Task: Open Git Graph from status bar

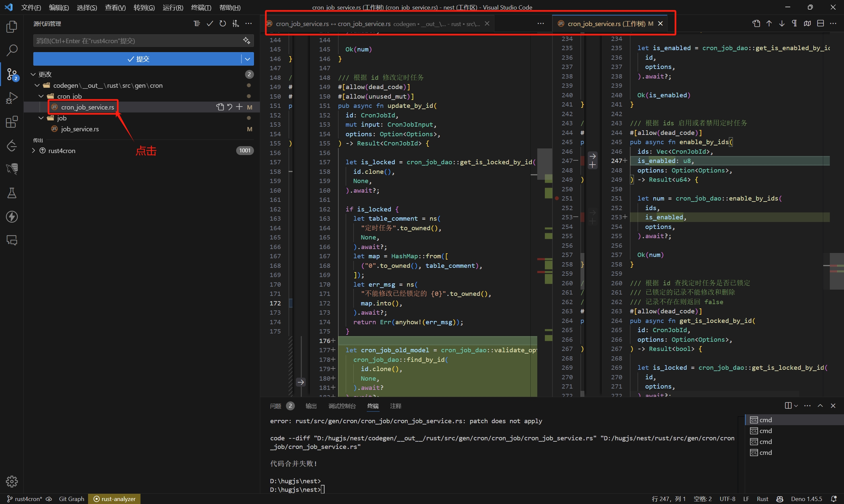Action: click(x=71, y=499)
